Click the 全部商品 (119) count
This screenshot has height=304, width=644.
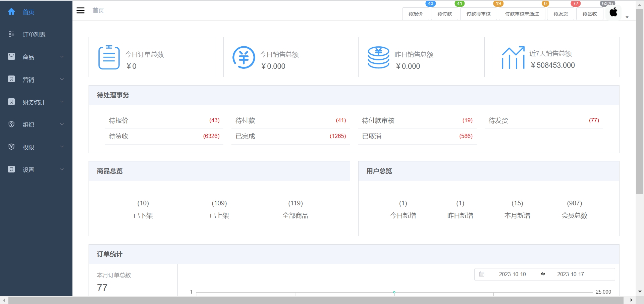295,209
